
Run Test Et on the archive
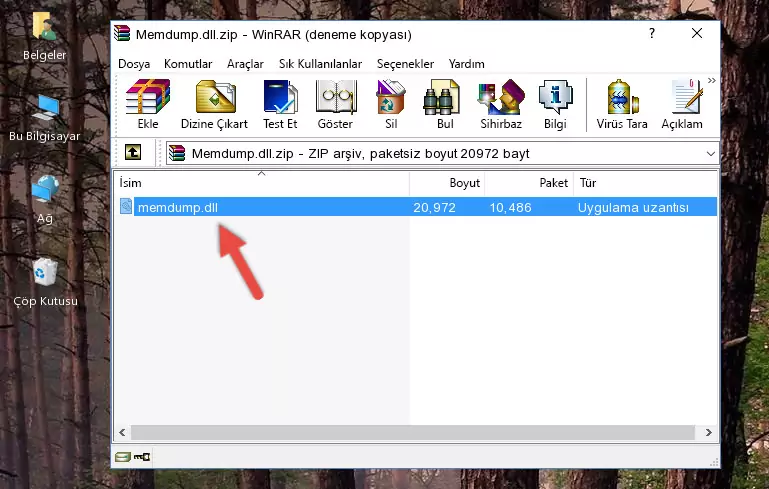click(x=280, y=104)
